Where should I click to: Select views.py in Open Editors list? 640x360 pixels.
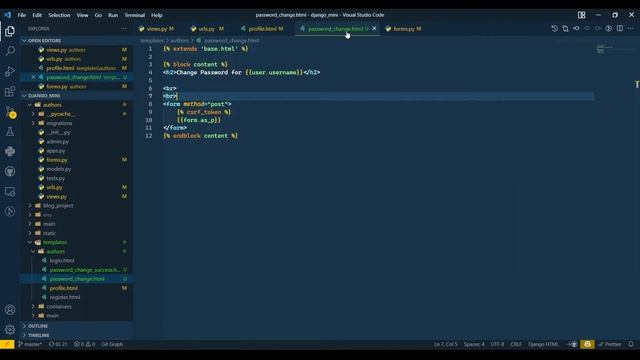tap(65, 50)
